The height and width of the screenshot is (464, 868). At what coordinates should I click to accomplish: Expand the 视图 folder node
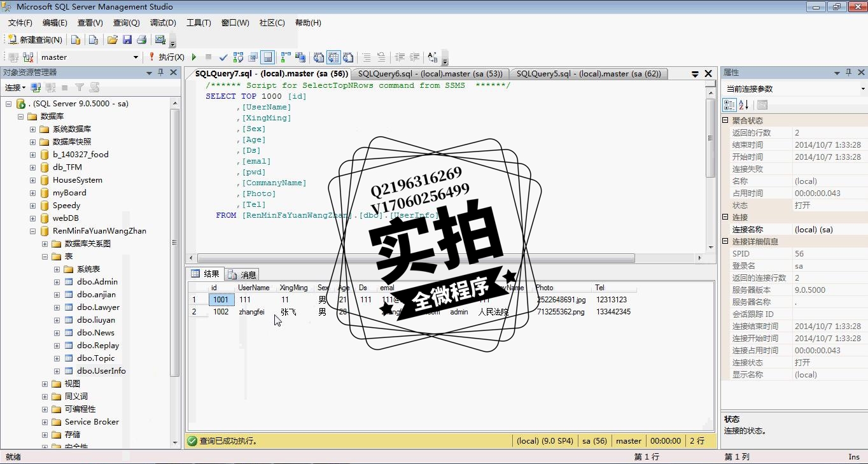(45, 384)
